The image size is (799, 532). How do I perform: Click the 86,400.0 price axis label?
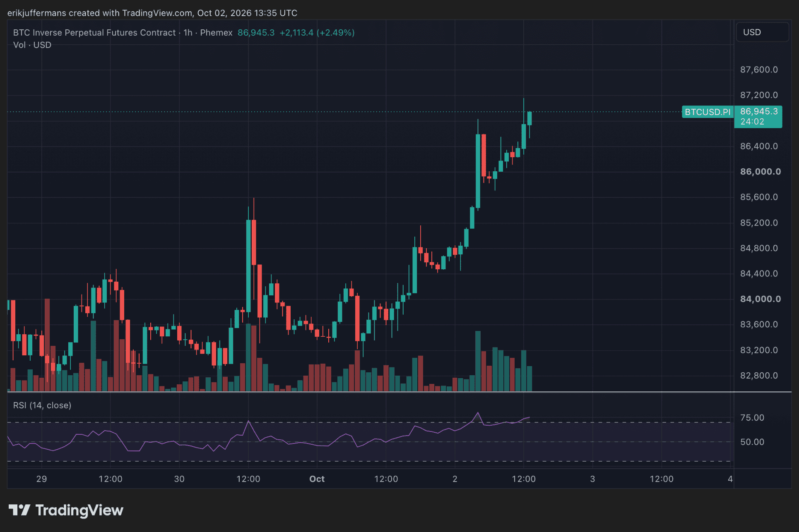pos(759,146)
